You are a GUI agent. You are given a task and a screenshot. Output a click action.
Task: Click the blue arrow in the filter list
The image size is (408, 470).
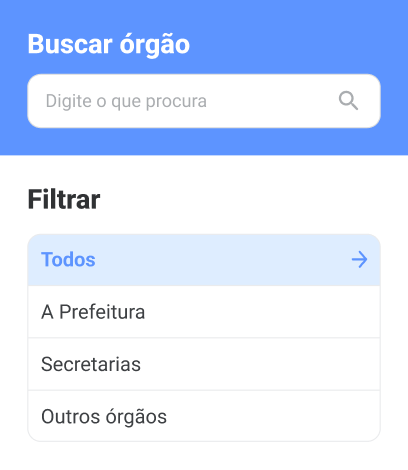(359, 260)
